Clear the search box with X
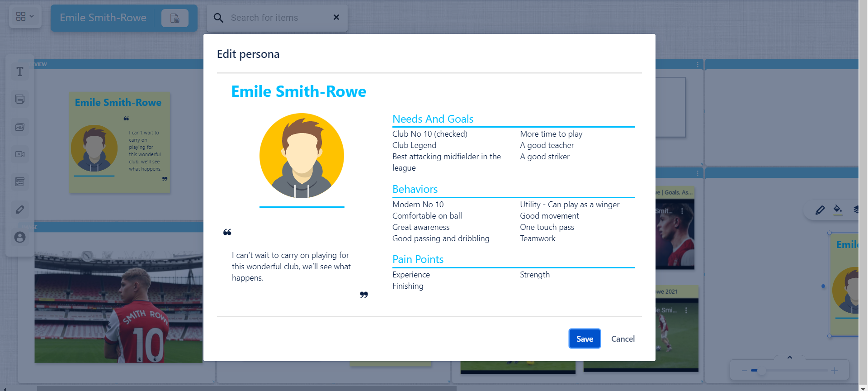The image size is (868, 391). (x=336, y=17)
